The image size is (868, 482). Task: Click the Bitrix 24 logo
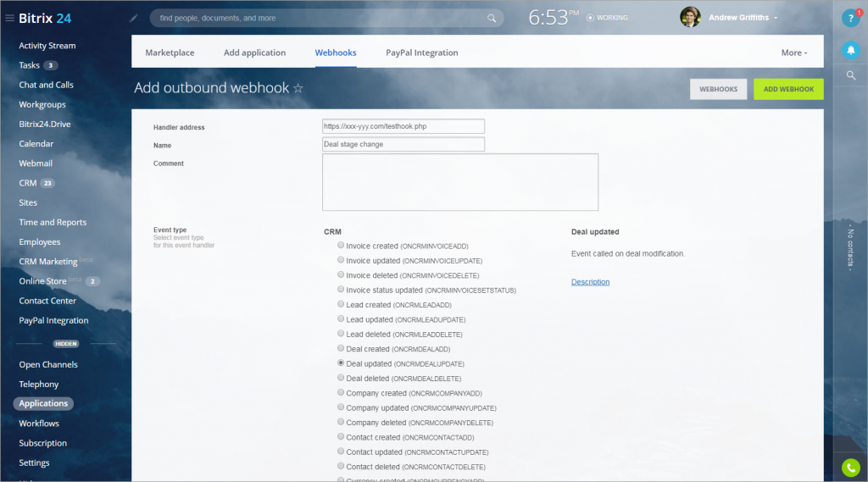(45, 19)
